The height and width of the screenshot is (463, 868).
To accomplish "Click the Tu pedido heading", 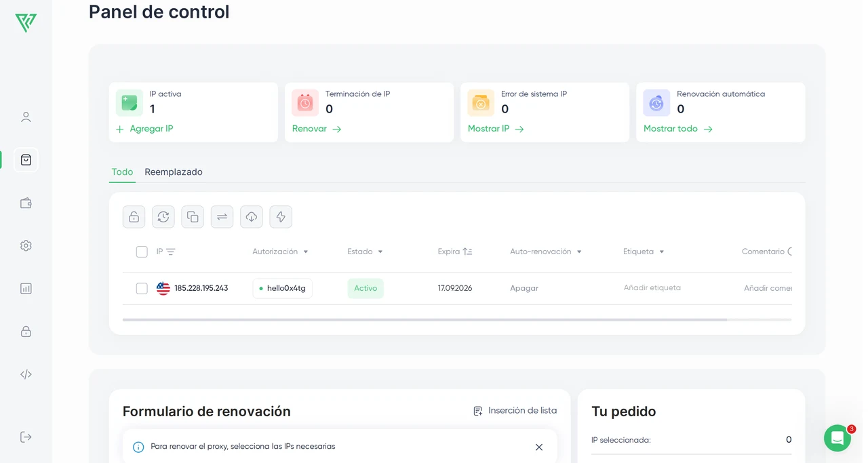I will [624, 411].
